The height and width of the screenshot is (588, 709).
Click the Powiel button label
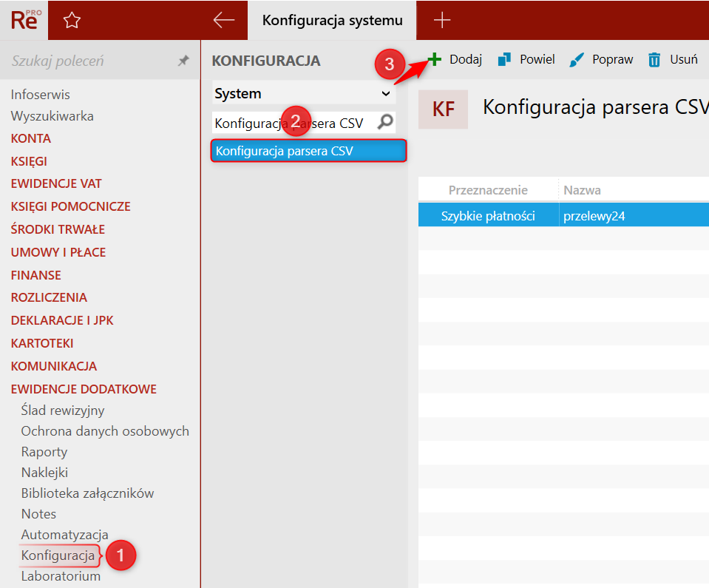(x=537, y=59)
